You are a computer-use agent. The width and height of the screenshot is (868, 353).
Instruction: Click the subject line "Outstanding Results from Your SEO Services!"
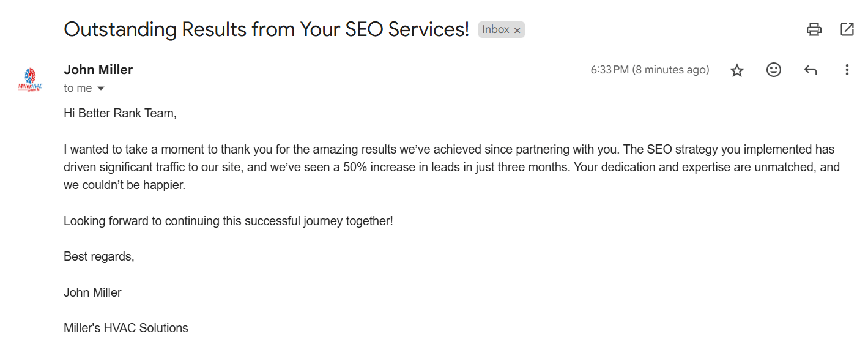click(266, 29)
